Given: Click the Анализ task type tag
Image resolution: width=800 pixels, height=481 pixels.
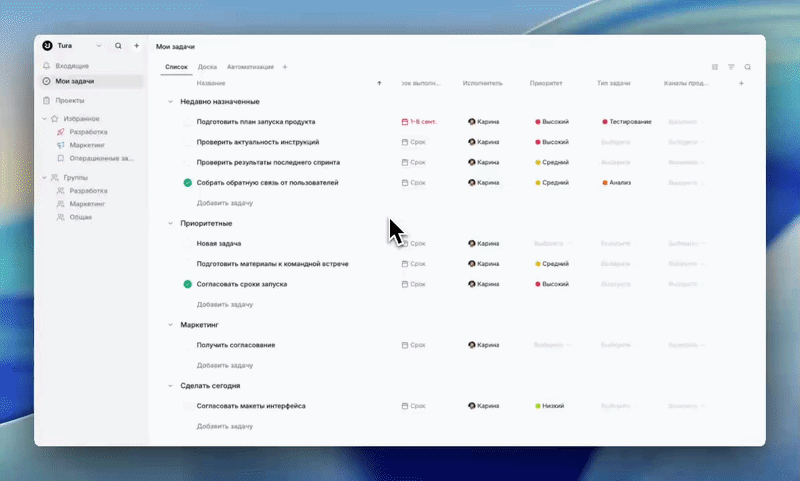Looking at the screenshot, I should tap(617, 183).
